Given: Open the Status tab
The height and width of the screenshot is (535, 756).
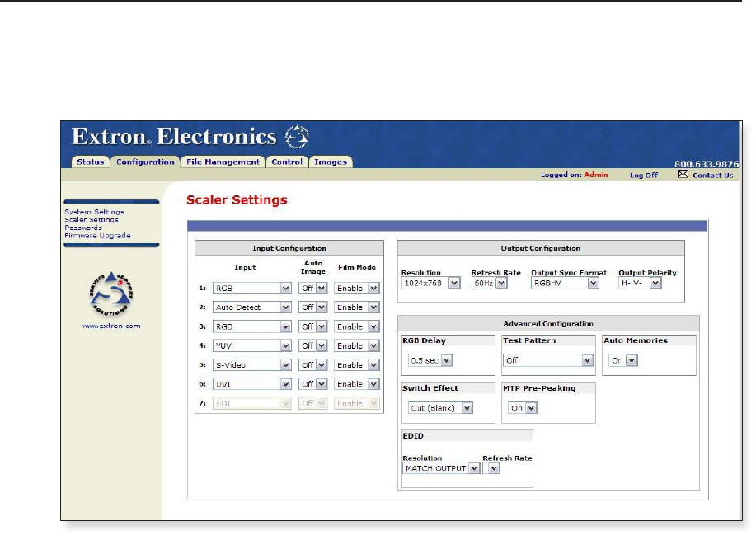Looking at the screenshot, I should tap(91, 162).
